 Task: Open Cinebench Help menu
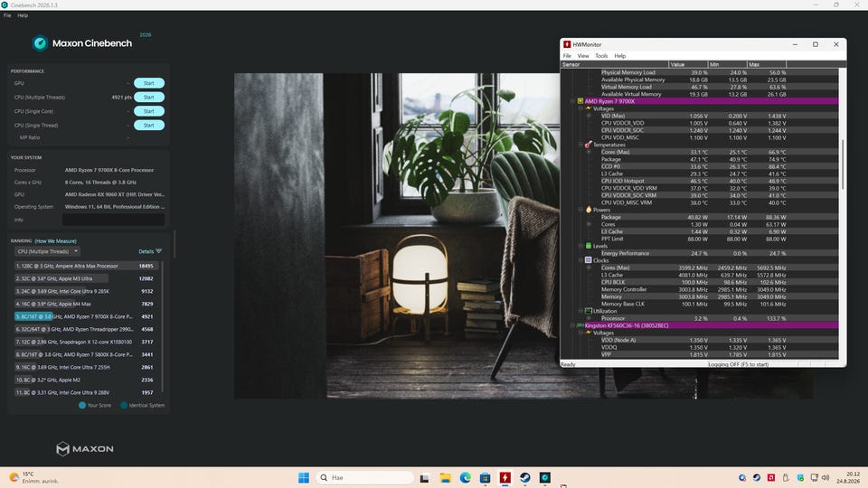coord(23,15)
